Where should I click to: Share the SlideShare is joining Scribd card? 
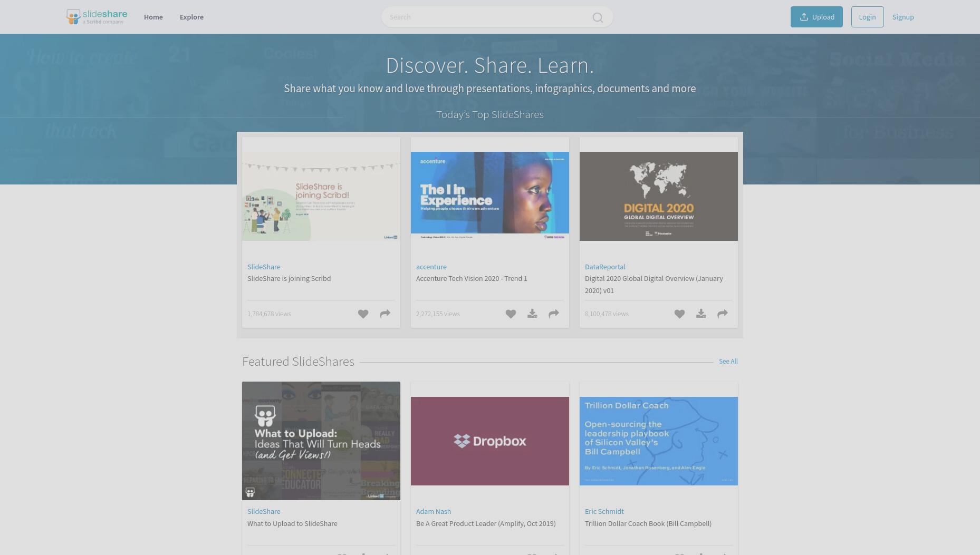[x=385, y=314]
